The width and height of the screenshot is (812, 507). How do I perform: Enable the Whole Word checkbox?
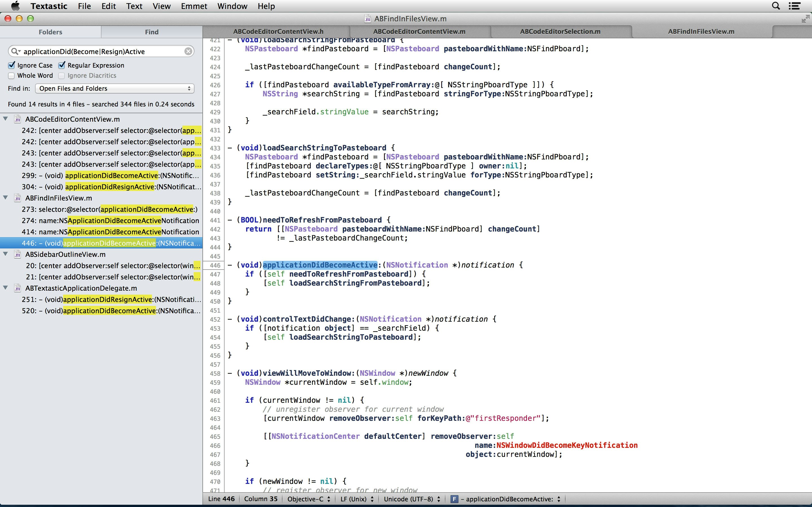[x=12, y=76]
